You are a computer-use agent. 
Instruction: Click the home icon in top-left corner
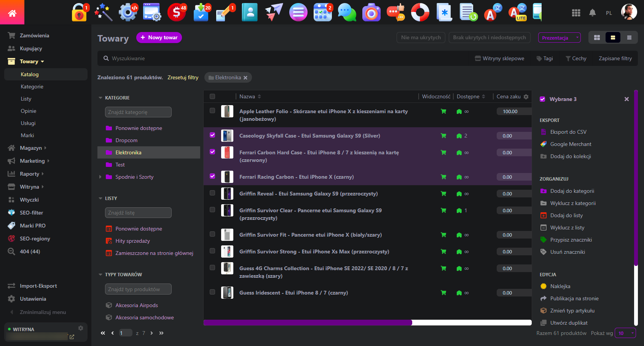12,13
